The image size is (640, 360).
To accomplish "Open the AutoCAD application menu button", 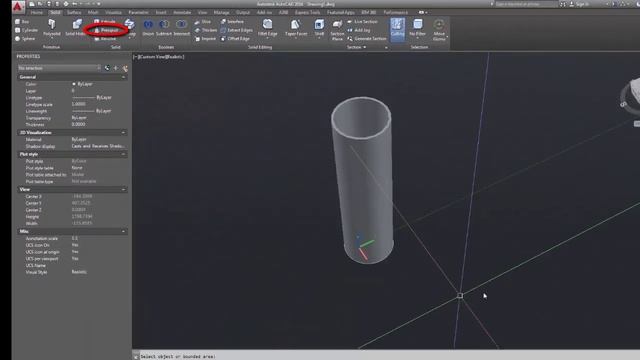I will (x=18, y=7).
